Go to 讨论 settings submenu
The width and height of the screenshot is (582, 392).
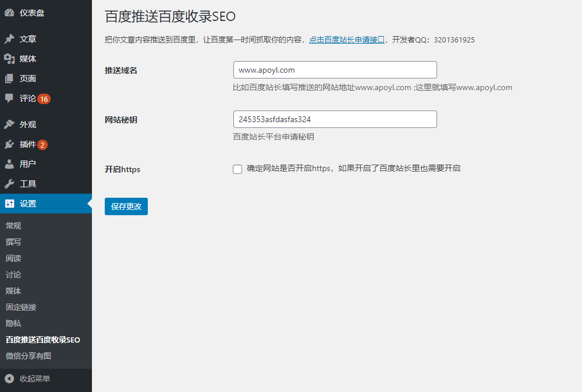[13, 275]
